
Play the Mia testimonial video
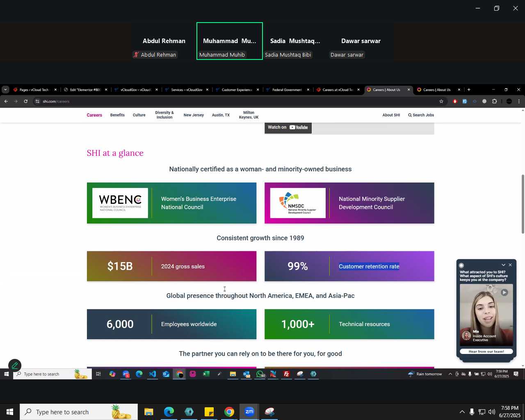(x=504, y=292)
